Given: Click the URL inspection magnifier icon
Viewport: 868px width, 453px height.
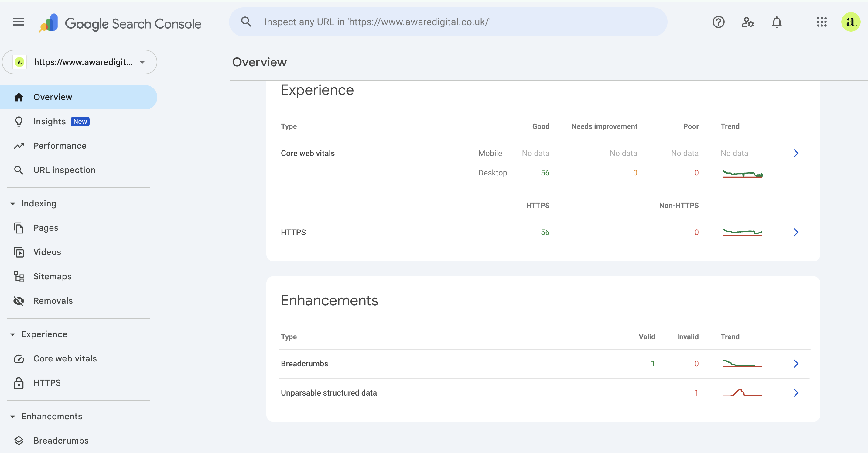Looking at the screenshot, I should click(19, 170).
